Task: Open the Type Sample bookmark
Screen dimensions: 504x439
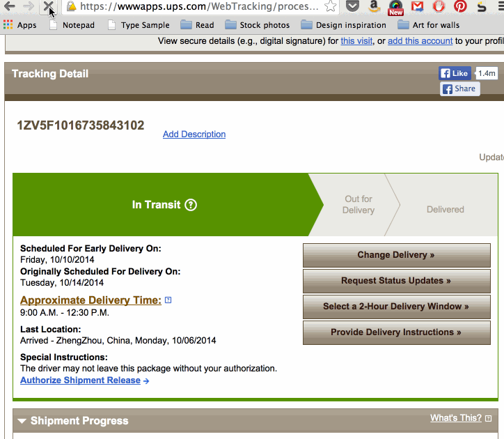Action: tap(139, 25)
